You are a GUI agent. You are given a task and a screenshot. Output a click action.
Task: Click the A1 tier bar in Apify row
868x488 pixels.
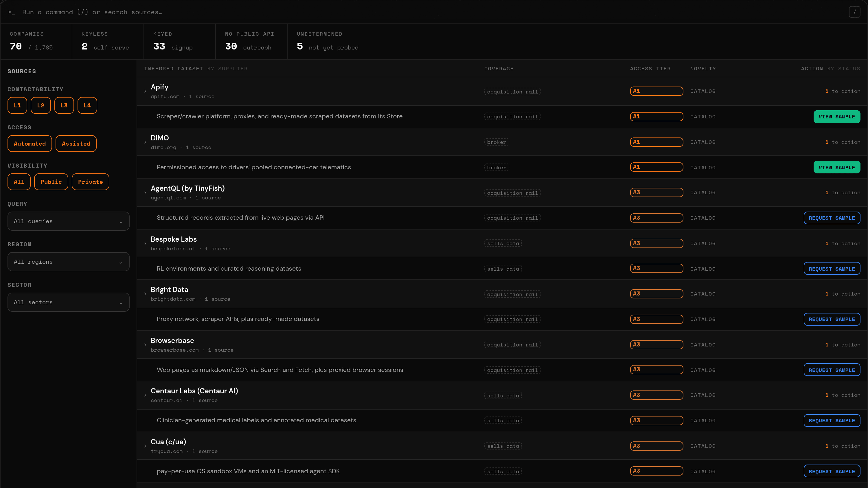click(657, 91)
